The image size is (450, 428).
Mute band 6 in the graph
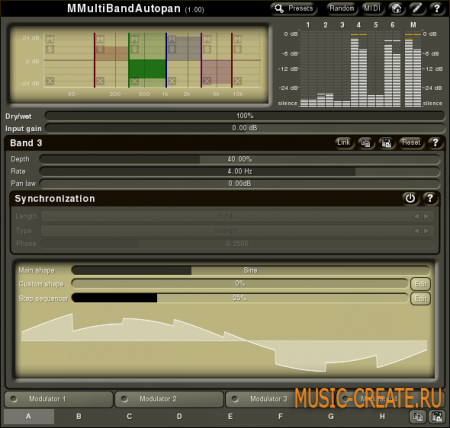click(238, 39)
